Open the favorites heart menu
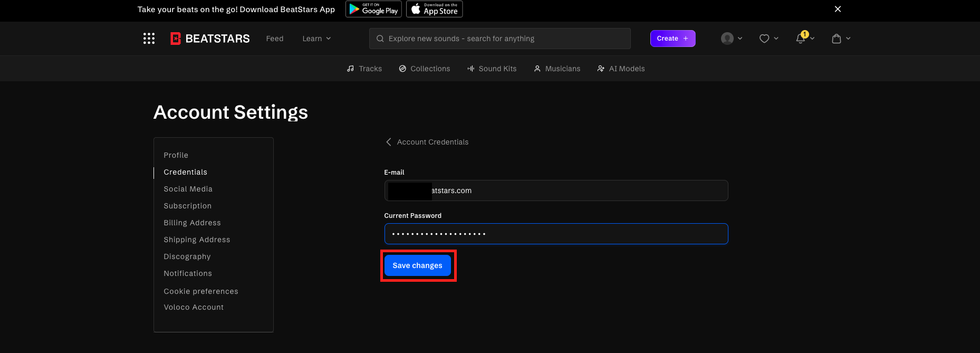The width and height of the screenshot is (980, 353). pos(764,39)
